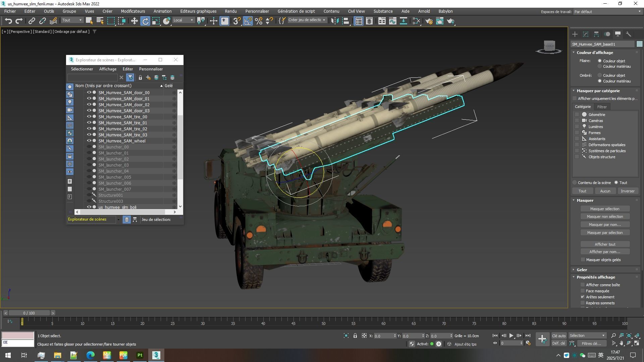The image size is (644, 362).
Task: Select Filaire Couleur matériau radio button
Action: [600, 66]
